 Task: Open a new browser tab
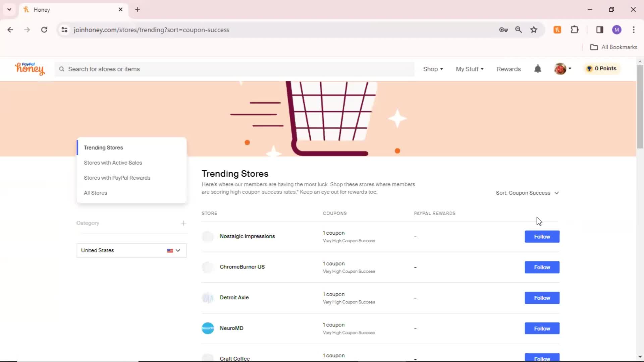[x=138, y=9]
